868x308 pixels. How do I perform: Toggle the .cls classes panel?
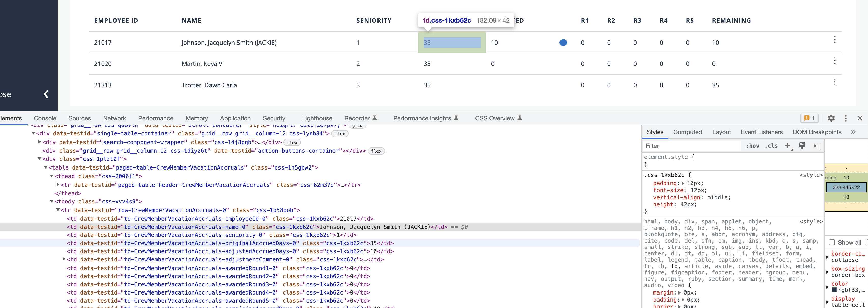tap(771, 146)
